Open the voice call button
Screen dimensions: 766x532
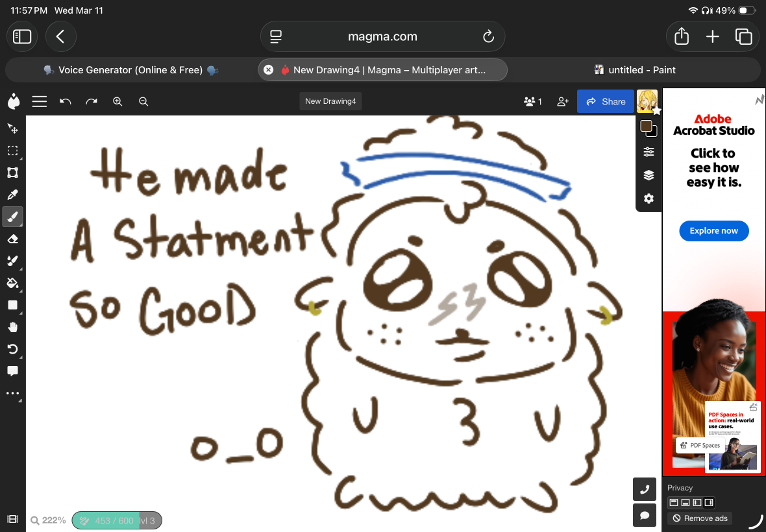point(645,490)
